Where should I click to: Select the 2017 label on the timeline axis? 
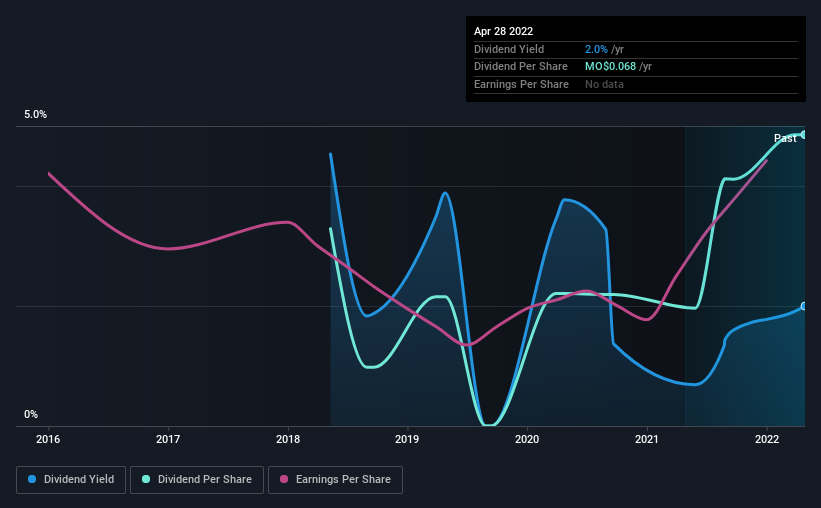click(168, 439)
